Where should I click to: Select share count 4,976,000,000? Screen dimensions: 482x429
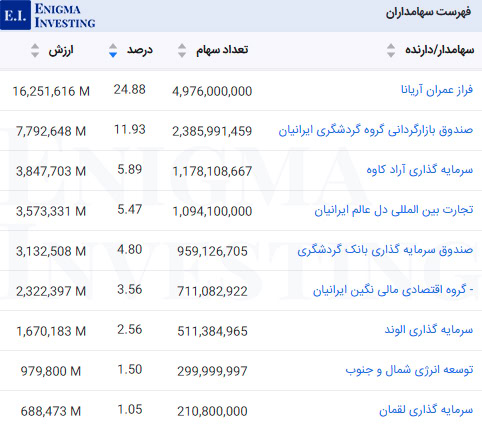coord(212,91)
